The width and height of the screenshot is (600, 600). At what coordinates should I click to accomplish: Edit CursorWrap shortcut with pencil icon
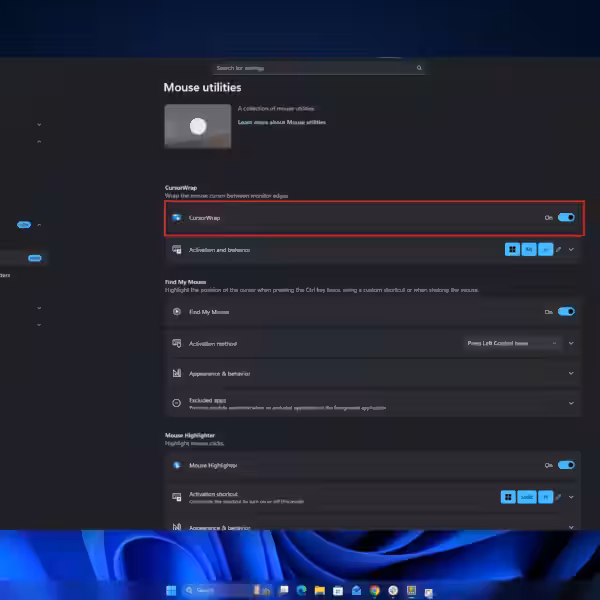point(559,249)
